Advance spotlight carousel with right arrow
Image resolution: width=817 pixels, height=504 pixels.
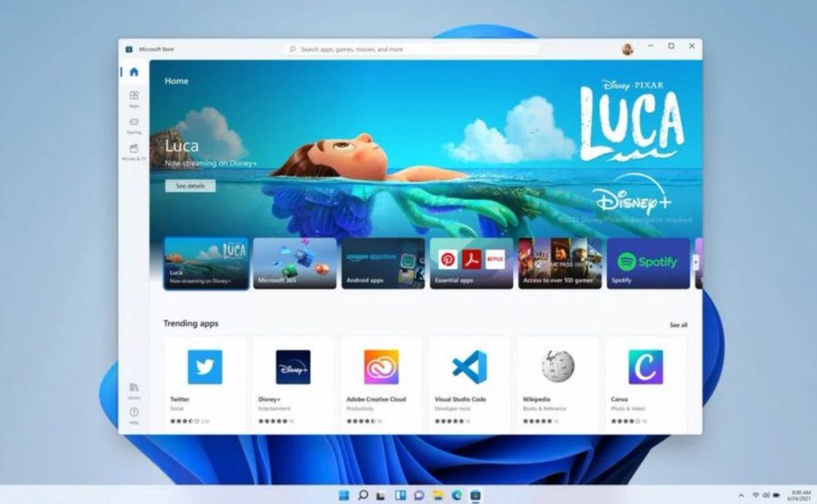click(696, 263)
